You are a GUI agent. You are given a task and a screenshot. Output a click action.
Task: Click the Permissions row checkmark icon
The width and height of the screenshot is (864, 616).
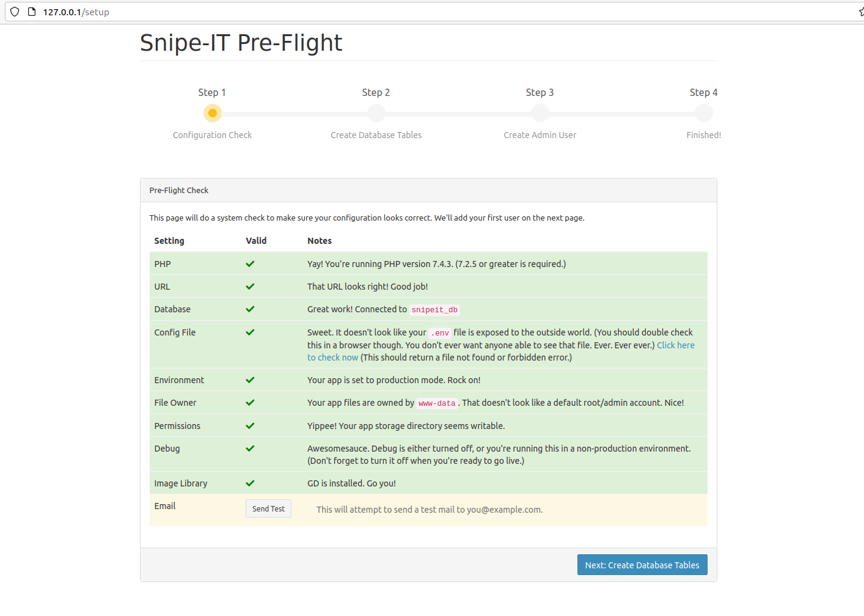pos(250,426)
